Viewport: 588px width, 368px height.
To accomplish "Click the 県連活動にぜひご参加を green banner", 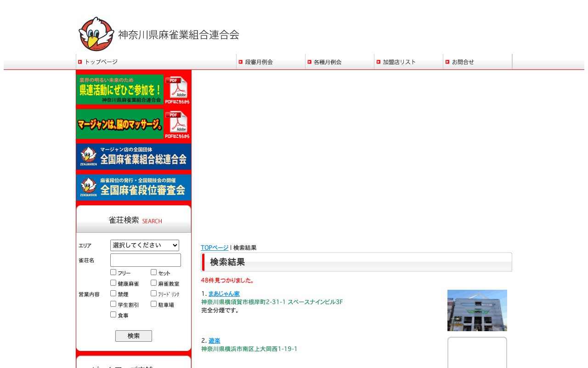I will (x=120, y=89).
